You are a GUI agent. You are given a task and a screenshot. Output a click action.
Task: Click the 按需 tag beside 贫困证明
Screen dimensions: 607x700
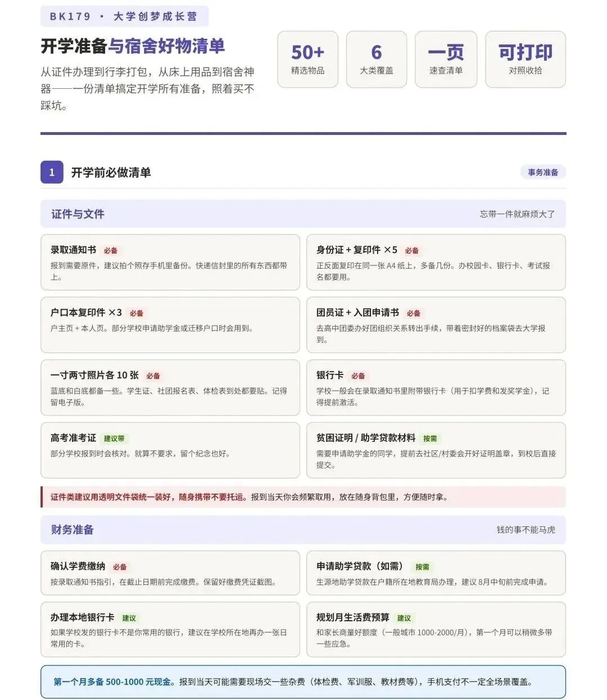431,439
